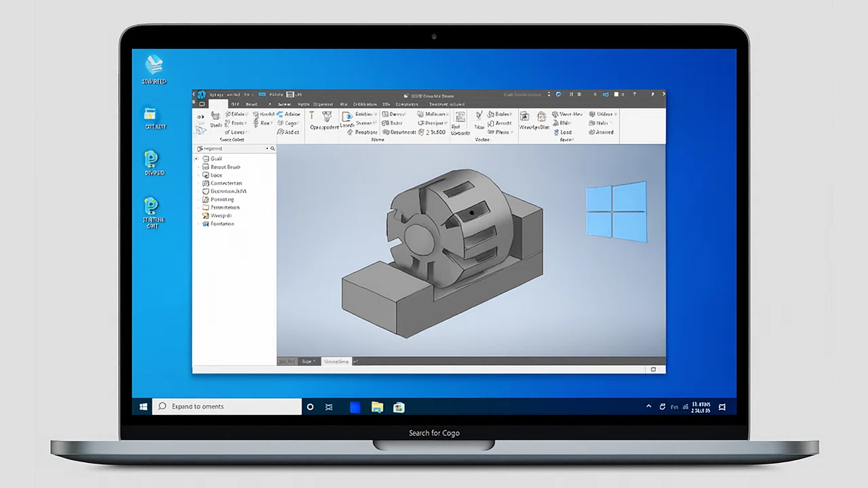Open the 'Completers' ribbon tab
Screen dimensions: 868x488
pyautogui.click(x=407, y=104)
